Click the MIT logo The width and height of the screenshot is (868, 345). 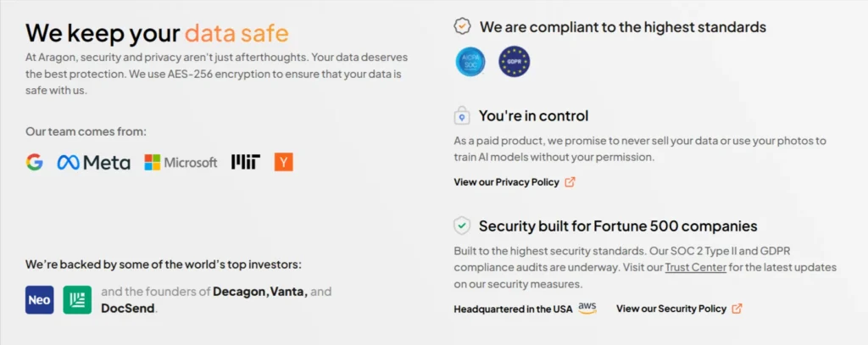click(246, 162)
